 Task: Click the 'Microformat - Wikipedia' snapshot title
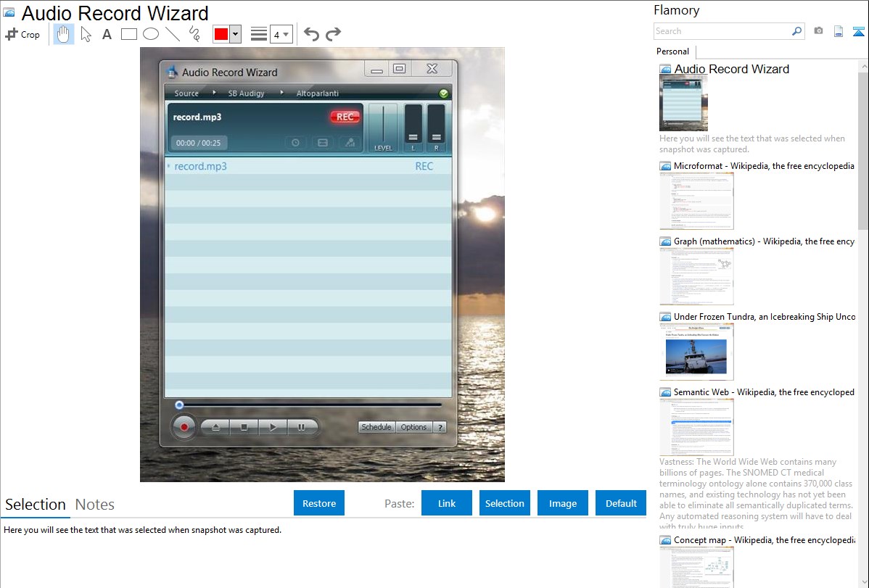point(764,166)
